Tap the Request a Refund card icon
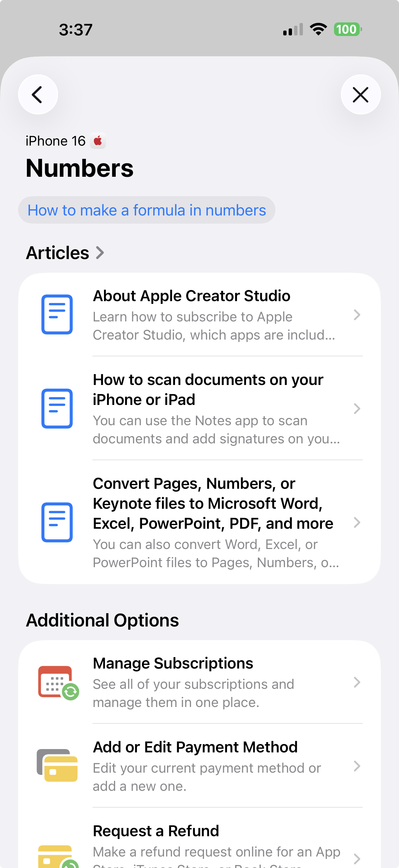The image size is (399, 868). point(58,856)
